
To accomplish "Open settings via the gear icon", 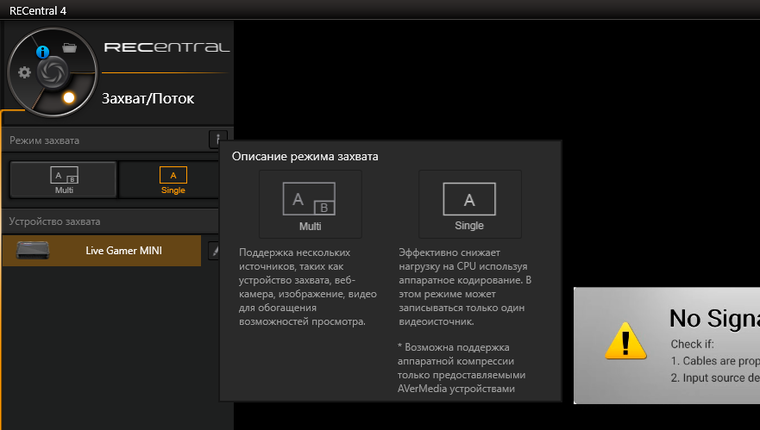I will point(24,73).
